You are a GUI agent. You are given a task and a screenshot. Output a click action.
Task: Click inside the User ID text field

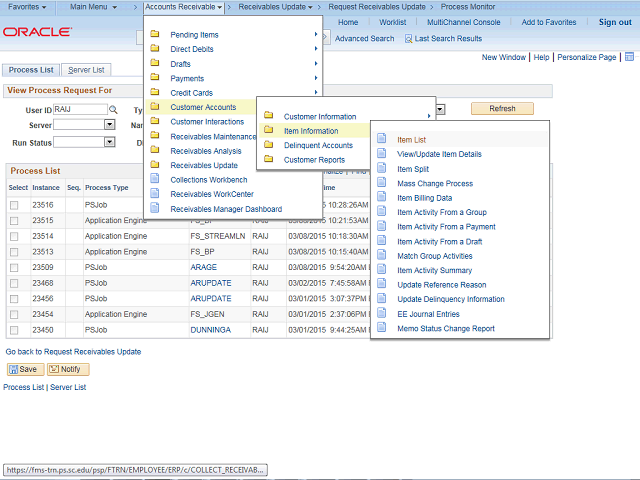[79, 109]
